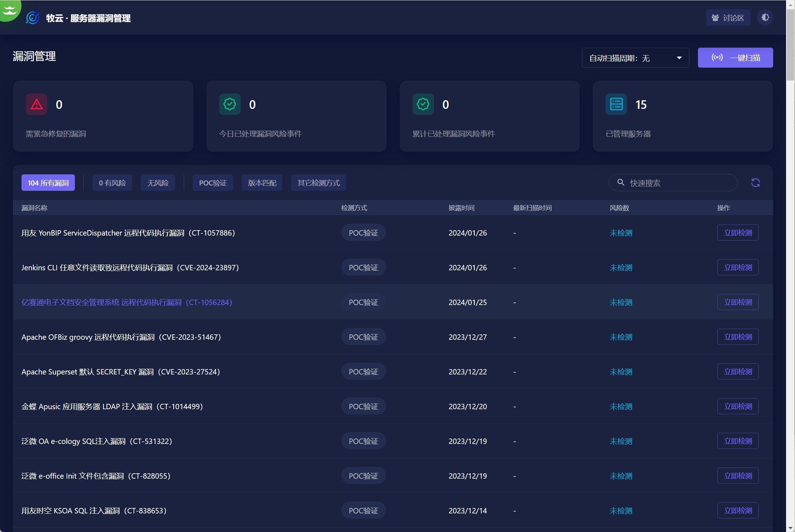The width and height of the screenshot is (795, 532).
Task: Click POC验证 tag in 用友 YonBIP row
Action: (363, 233)
